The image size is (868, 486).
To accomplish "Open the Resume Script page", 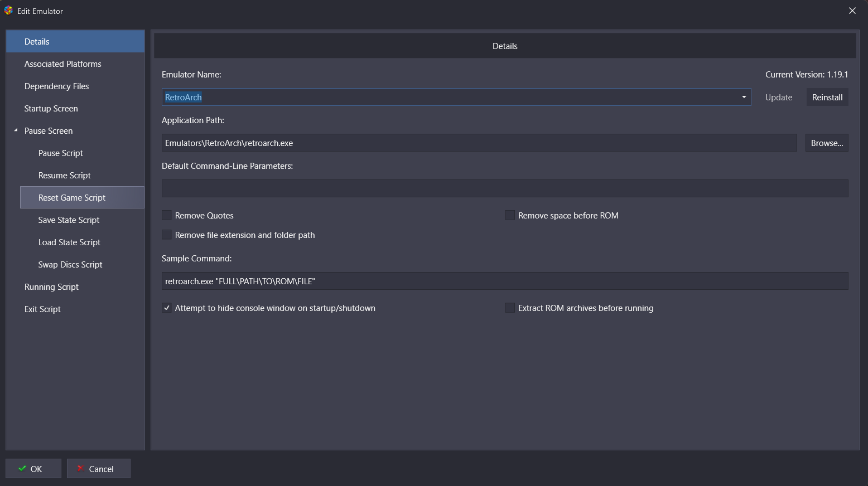I will [82, 175].
